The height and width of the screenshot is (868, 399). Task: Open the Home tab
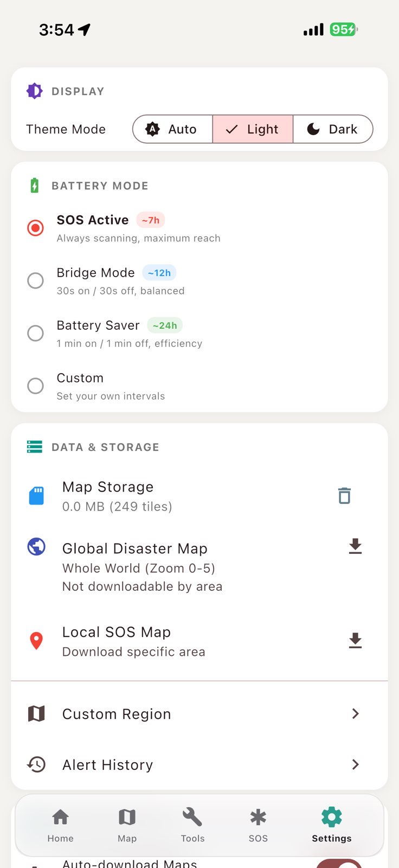coord(60,825)
